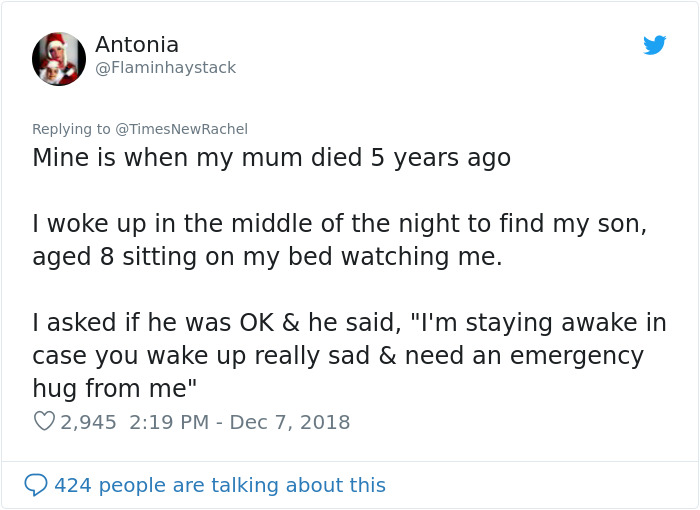Like the tweet with the heart icon

tap(44, 422)
